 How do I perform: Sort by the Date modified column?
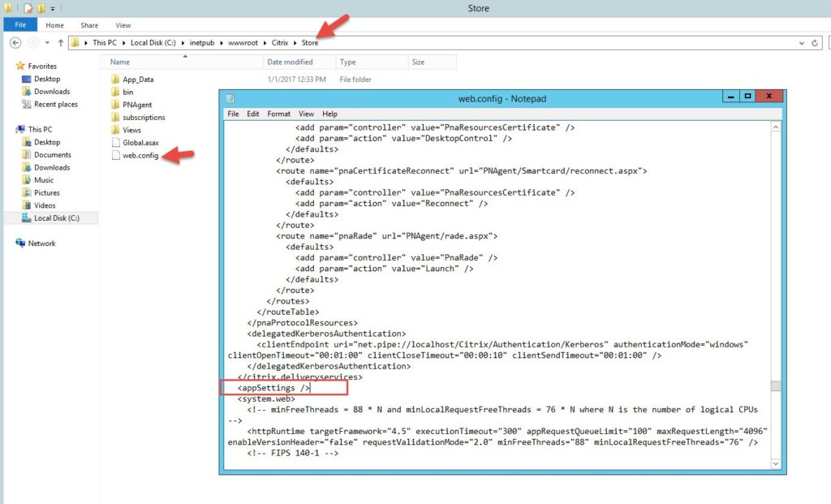(289, 62)
